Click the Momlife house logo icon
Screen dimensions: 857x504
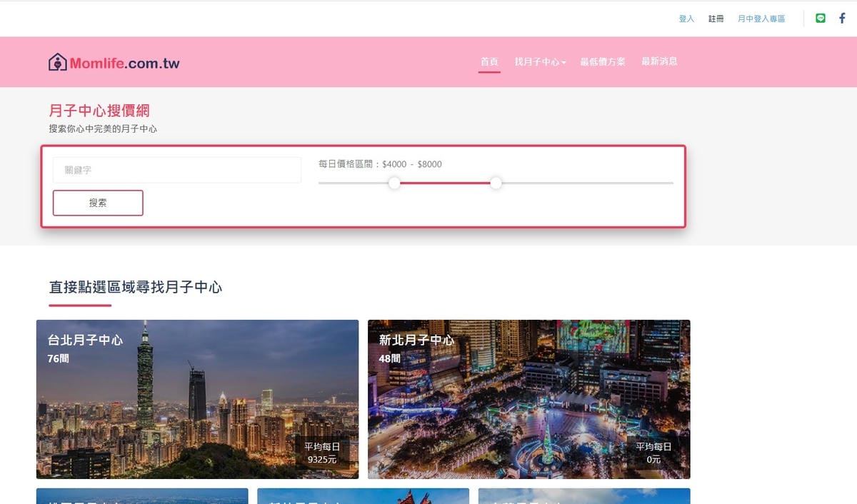(57, 62)
